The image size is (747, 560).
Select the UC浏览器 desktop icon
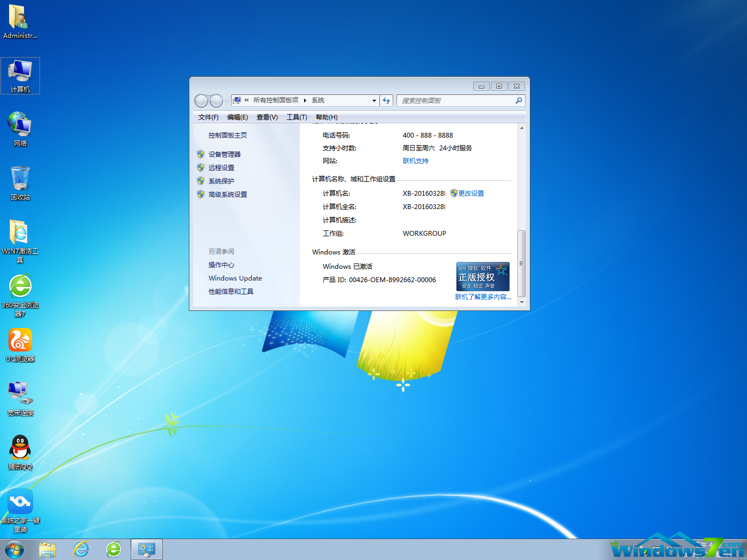(20, 345)
